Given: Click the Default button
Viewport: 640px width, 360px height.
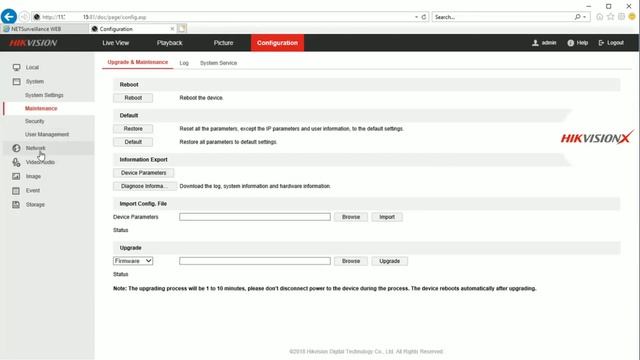Looking at the screenshot, I should point(133,142).
